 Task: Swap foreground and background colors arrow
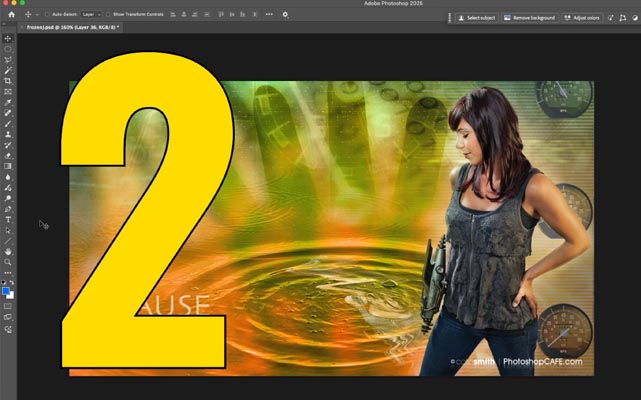(12, 283)
